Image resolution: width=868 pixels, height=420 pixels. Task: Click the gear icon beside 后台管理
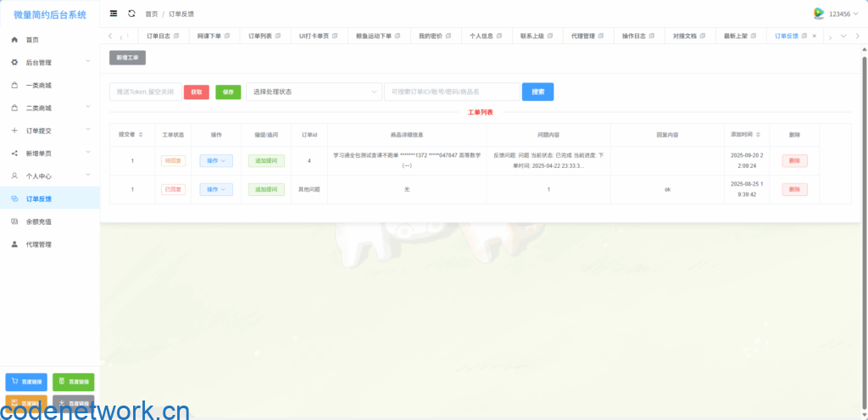14,63
